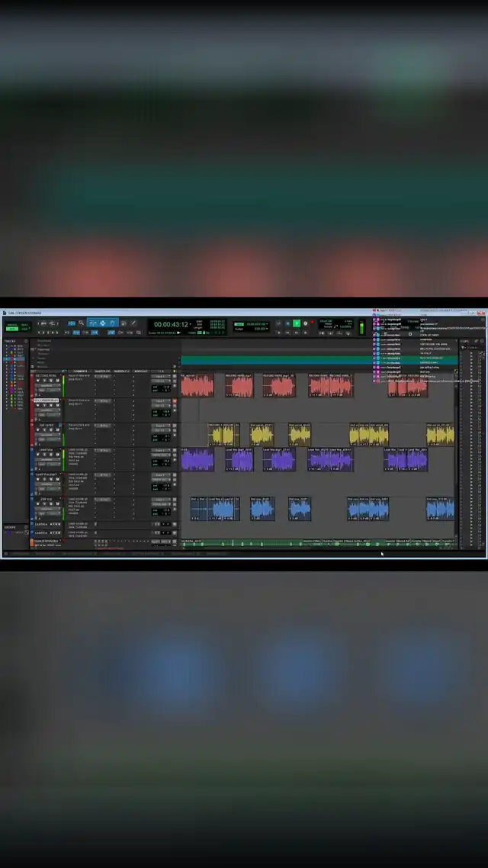
Task: Select the Selector tool in edit toolbar
Action: 103,323
